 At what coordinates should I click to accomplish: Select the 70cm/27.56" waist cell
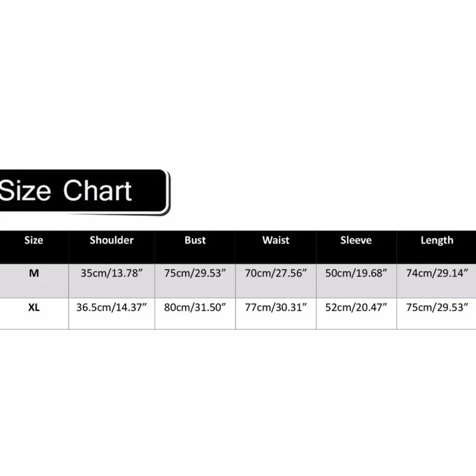coord(276,274)
